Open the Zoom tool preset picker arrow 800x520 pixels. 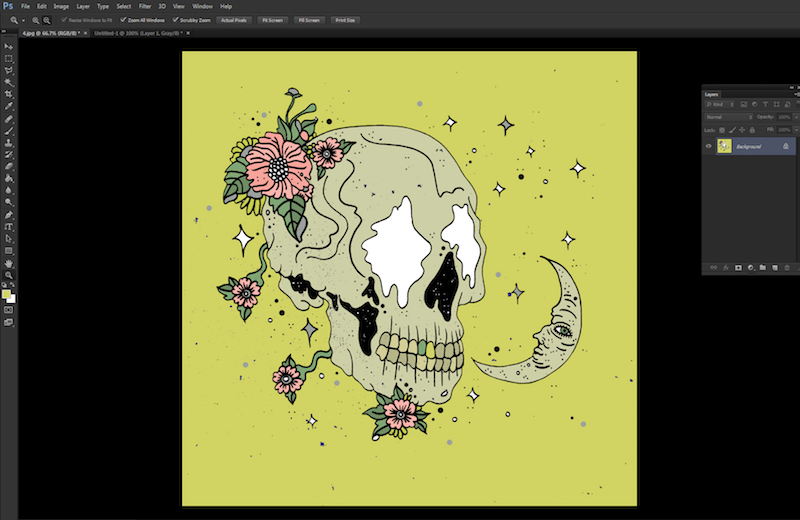23,20
